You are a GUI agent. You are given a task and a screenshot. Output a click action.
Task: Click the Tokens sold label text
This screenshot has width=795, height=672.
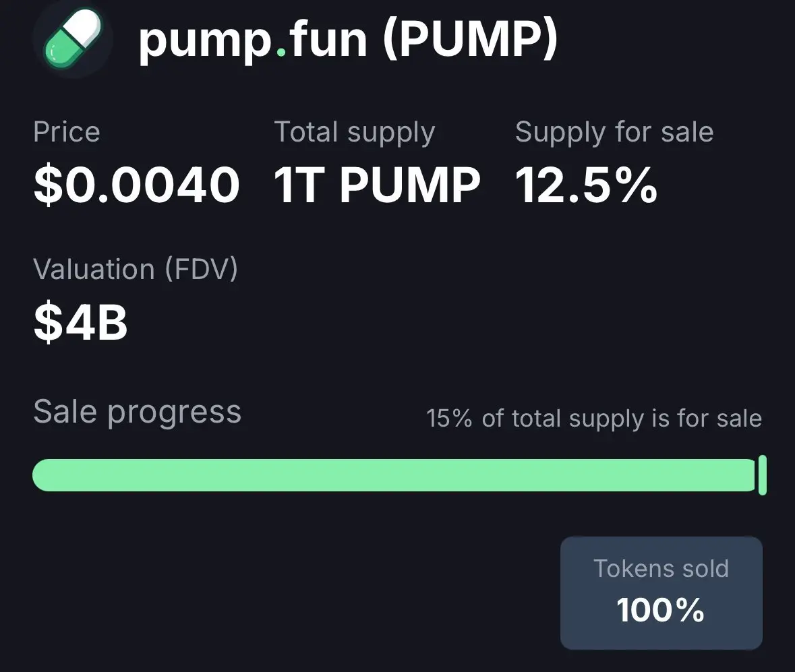[661, 568]
